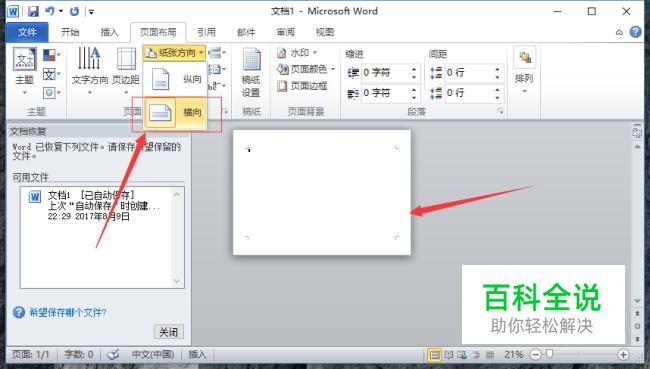This screenshot has height=369, width=650.
Task: Toggle the 纸张方向 (Orientation) dropdown
Action: tap(175, 53)
